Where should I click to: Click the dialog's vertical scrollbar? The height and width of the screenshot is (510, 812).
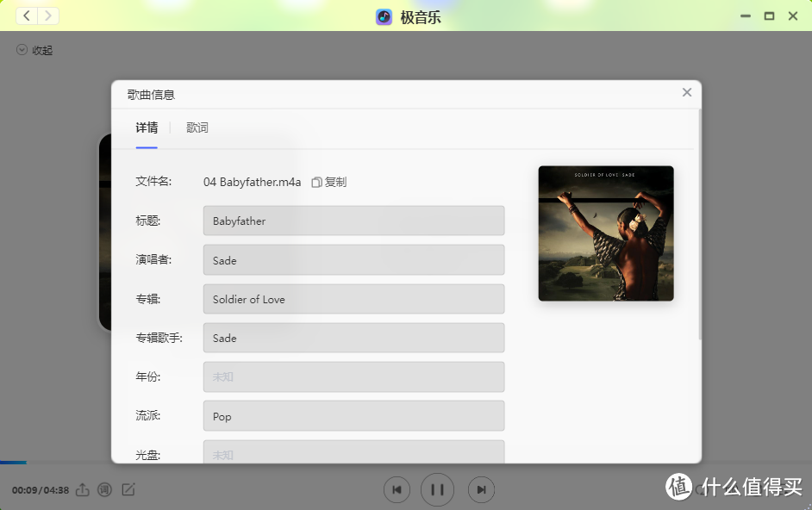click(700, 225)
